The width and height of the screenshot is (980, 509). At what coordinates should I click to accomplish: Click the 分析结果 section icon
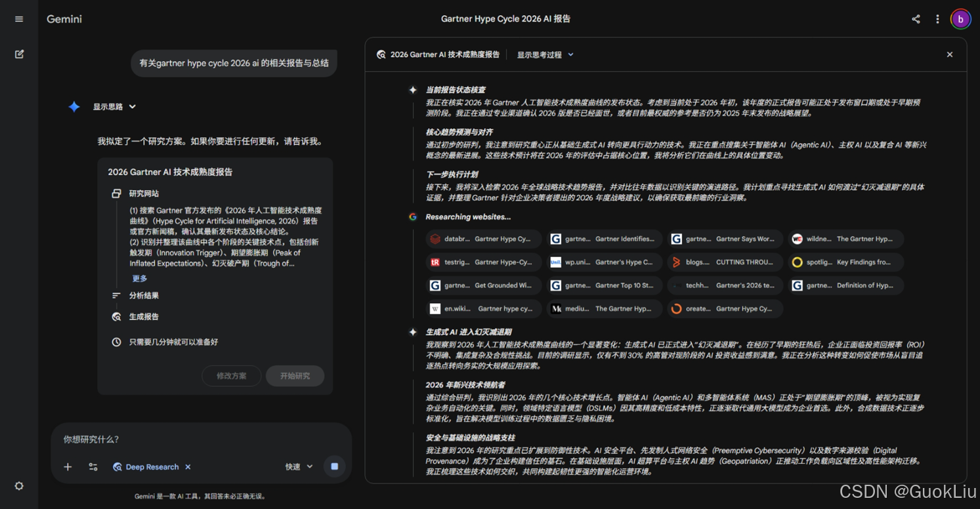116,296
